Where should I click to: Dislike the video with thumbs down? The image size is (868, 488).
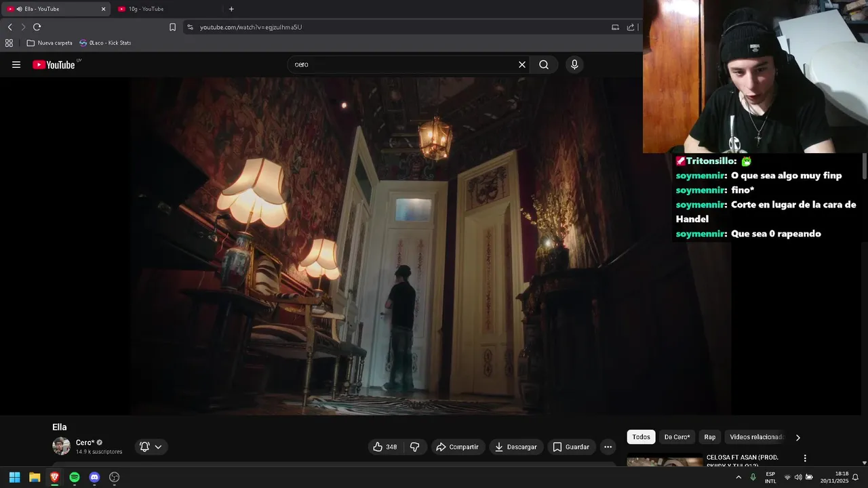pyautogui.click(x=414, y=447)
